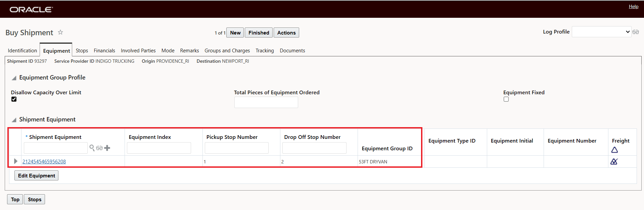Screen dimensions: 644x210
Task: Select the Equipment tab
Action: click(56, 51)
